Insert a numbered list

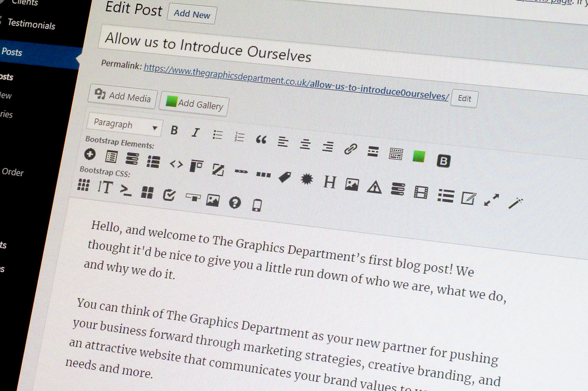click(x=239, y=137)
